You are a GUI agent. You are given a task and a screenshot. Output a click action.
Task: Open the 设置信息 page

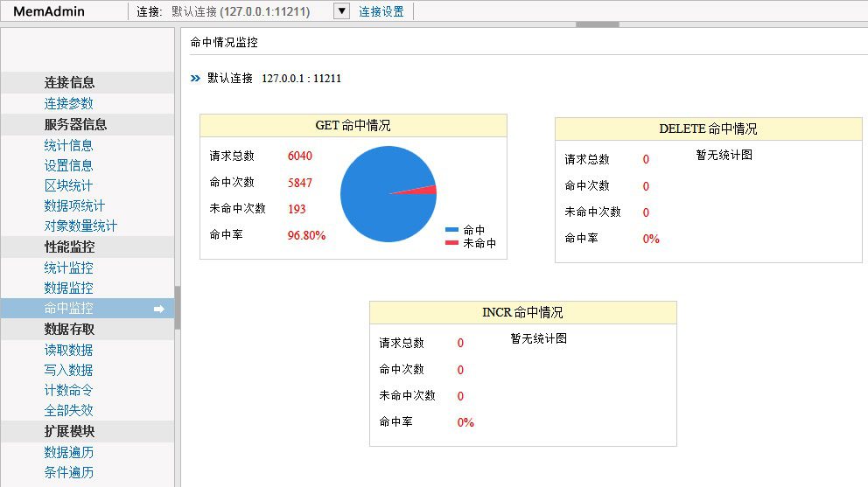68,165
